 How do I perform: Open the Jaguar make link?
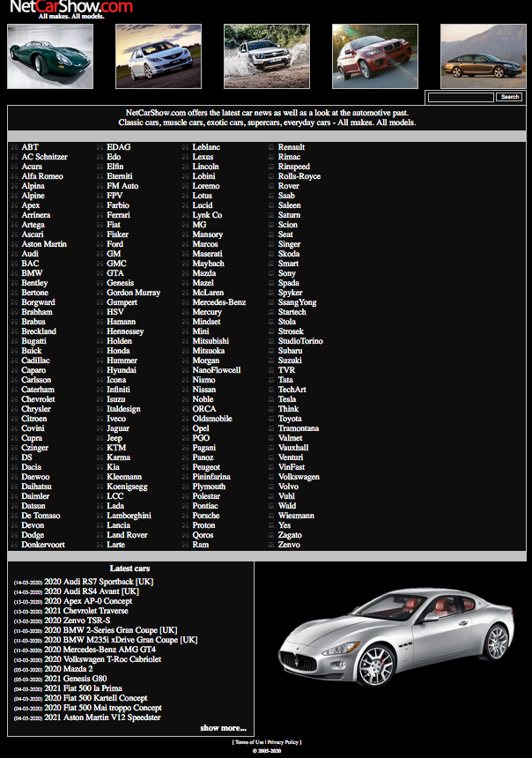point(118,428)
